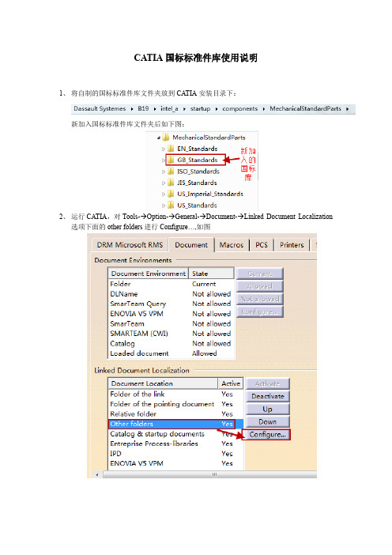Click the US_Standards folder icon

point(171,206)
